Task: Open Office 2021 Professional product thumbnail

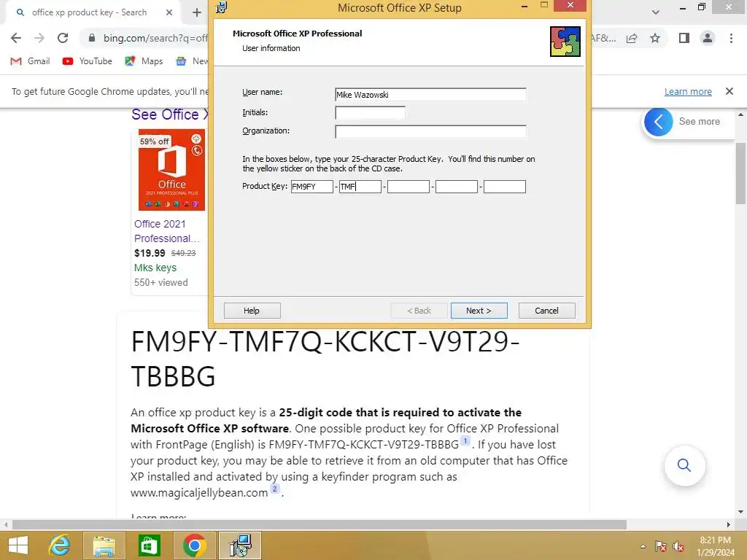Action: [x=171, y=170]
